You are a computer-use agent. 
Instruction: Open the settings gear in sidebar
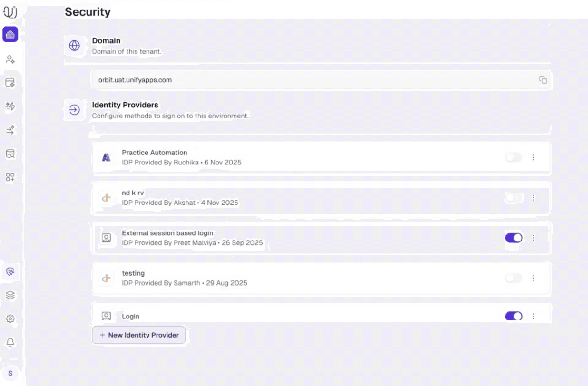(10, 319)
